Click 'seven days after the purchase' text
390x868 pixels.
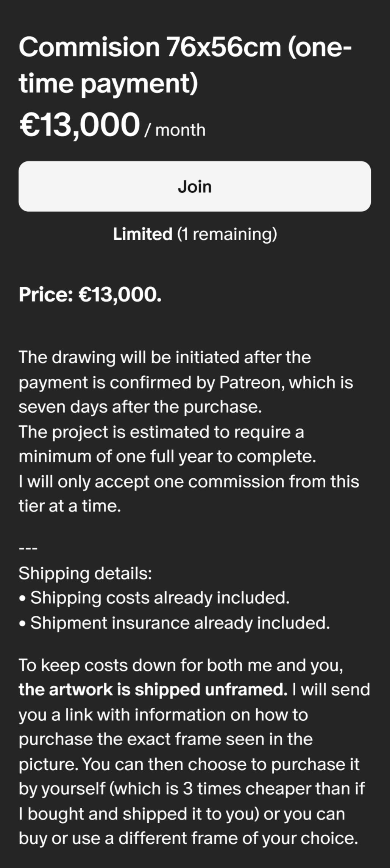point(140,407)
